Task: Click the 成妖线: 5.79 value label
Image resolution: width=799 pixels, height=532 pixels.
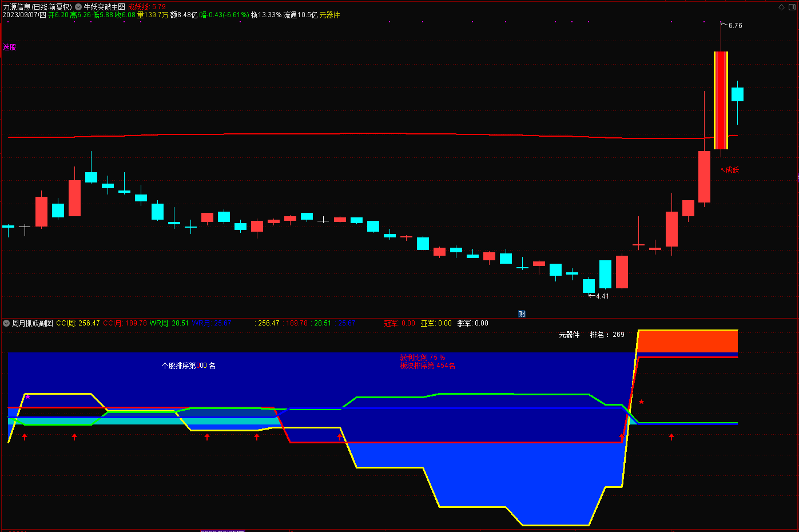Action: 147,7
